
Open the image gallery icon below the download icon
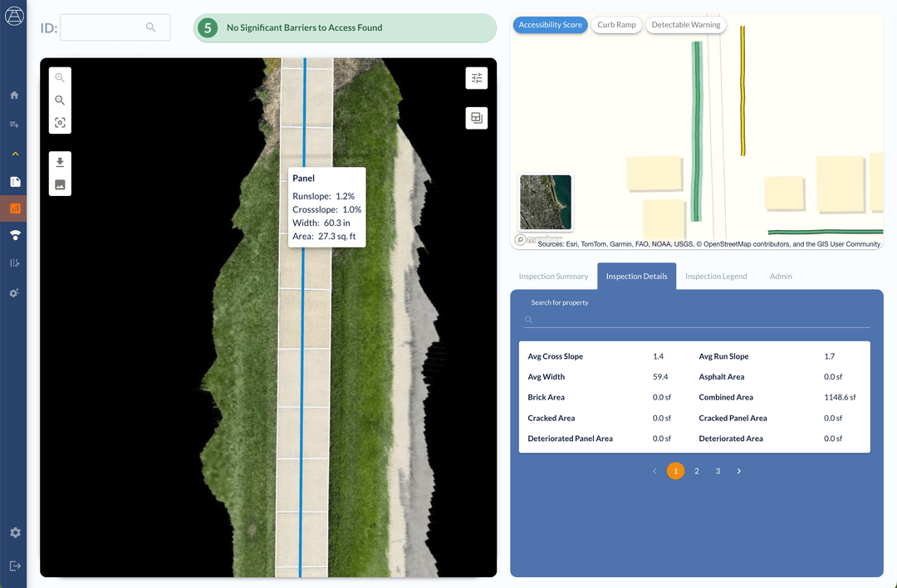(59, 184)
